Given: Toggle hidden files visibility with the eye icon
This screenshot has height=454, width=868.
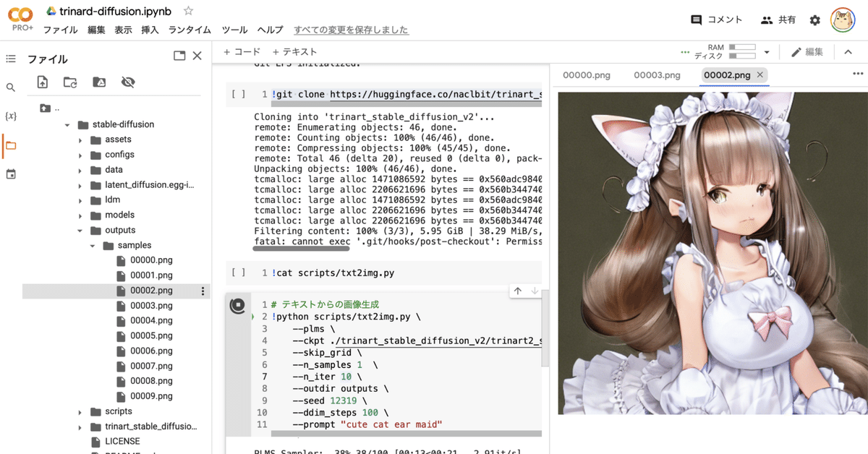Looking at the screenshot, I should click(x=129, y=82).
